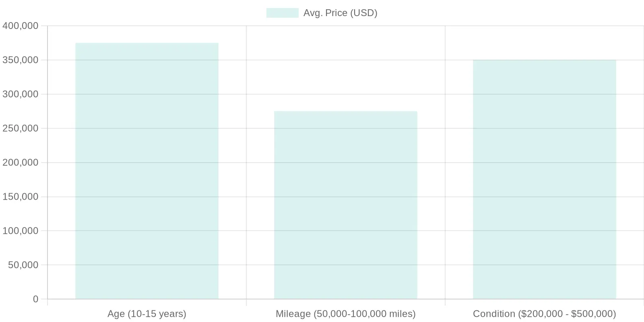Click the Age (10-15 years) axis label

tap(147, 314)
